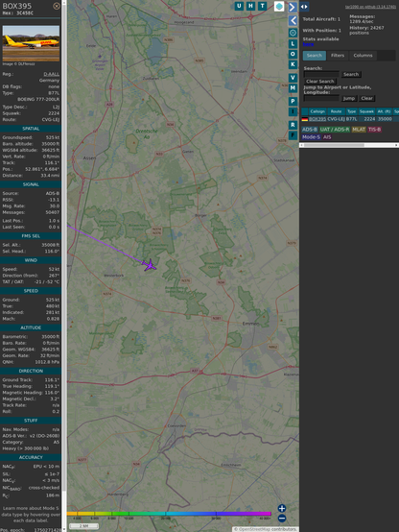Click the Clear Search button
The image size is (399, 532).
320,82
